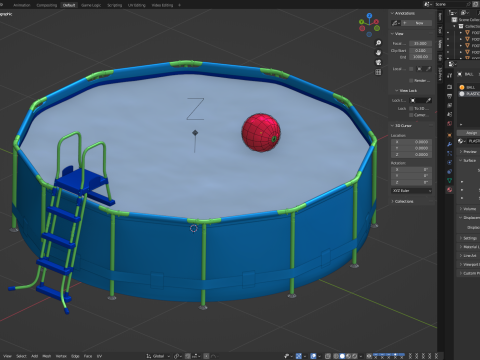This screenshot has width=480, height=360.
Task: Click the show overlays icon in header
Action: tap(314, 356)
